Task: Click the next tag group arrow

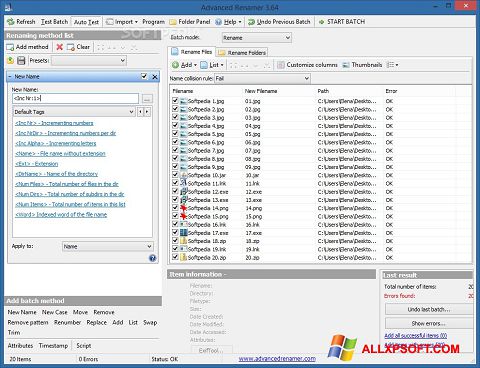Action: (147, 112)
